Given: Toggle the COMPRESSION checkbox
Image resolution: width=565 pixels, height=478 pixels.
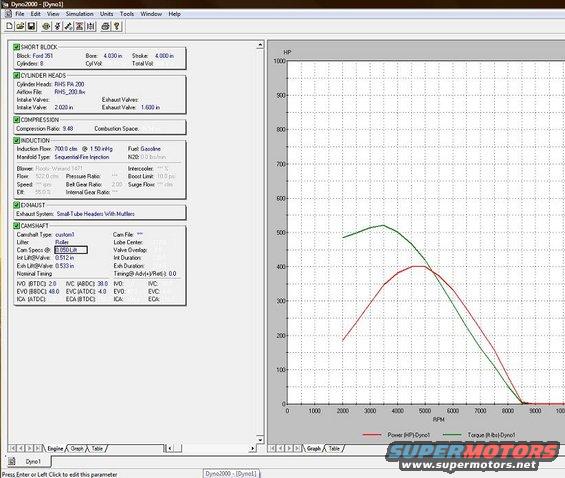Looking at the screenshot, I should coord(16,120).
